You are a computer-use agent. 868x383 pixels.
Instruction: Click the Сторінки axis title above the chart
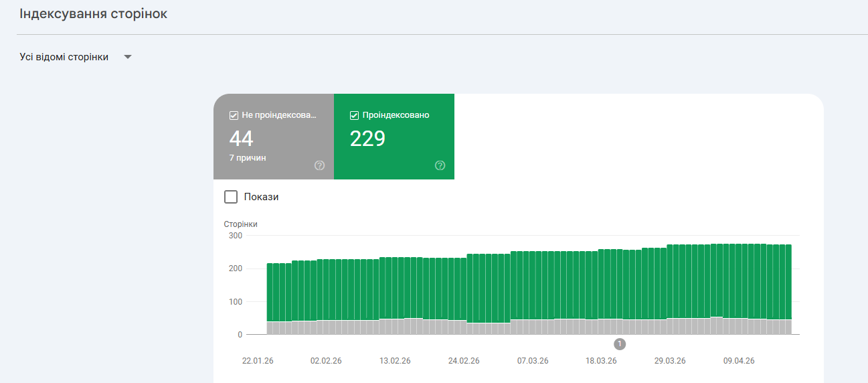[x=240, y=224]
